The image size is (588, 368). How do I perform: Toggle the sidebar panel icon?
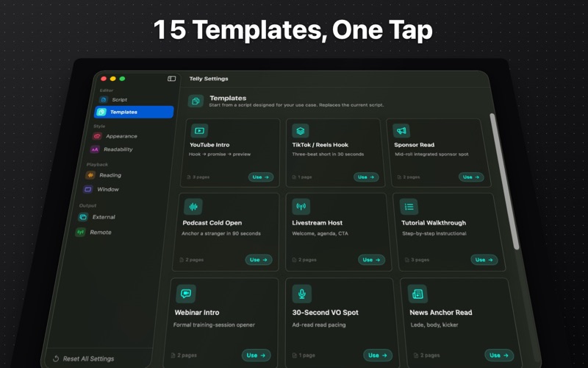tap(171, 79)
